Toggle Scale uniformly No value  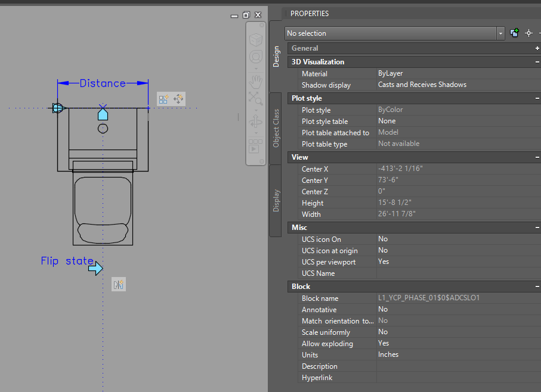tap(459, 332)
